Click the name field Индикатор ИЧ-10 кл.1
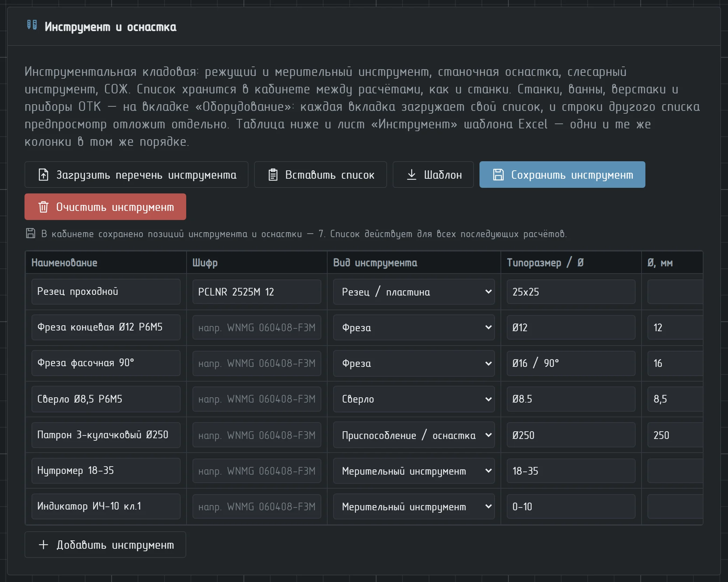 106,506
